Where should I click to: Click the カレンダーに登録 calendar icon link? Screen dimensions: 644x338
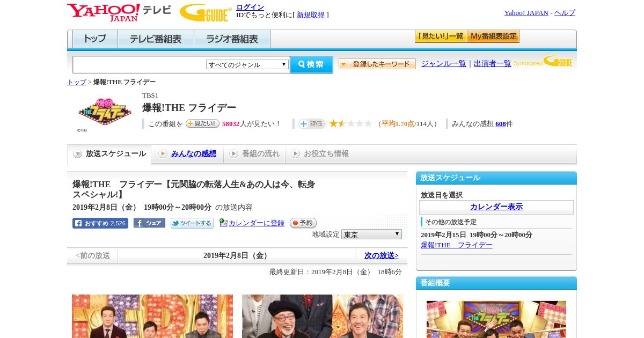coord(252,223)
